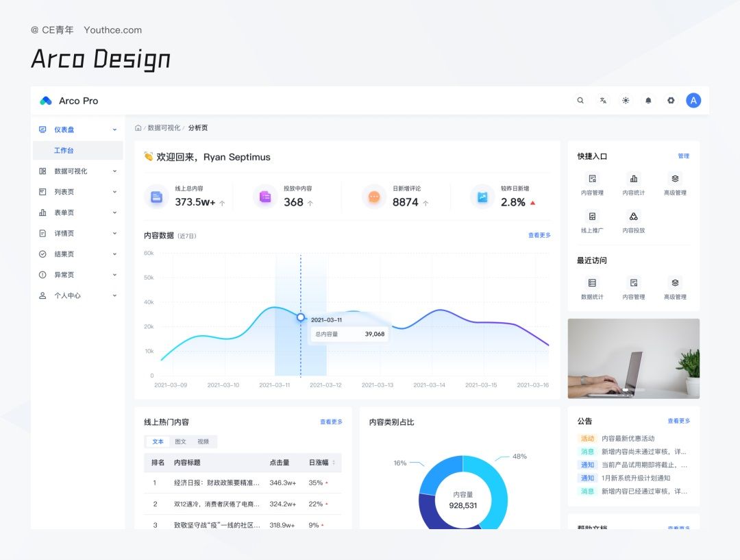Click the 2021-03-11 data point on chart
Screen dimensions: 740x560
[301, 317]
